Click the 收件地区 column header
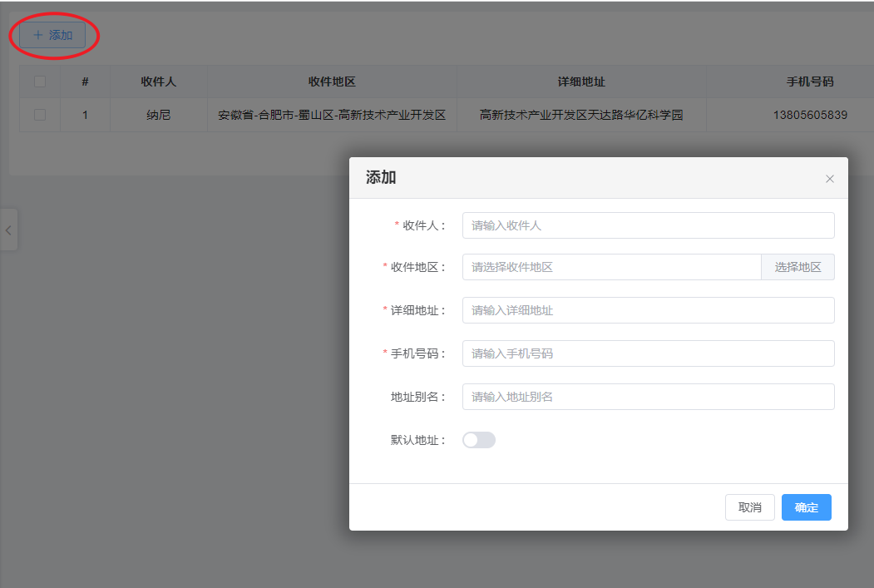The image size is (874, 588). click(x=332, y=82)
